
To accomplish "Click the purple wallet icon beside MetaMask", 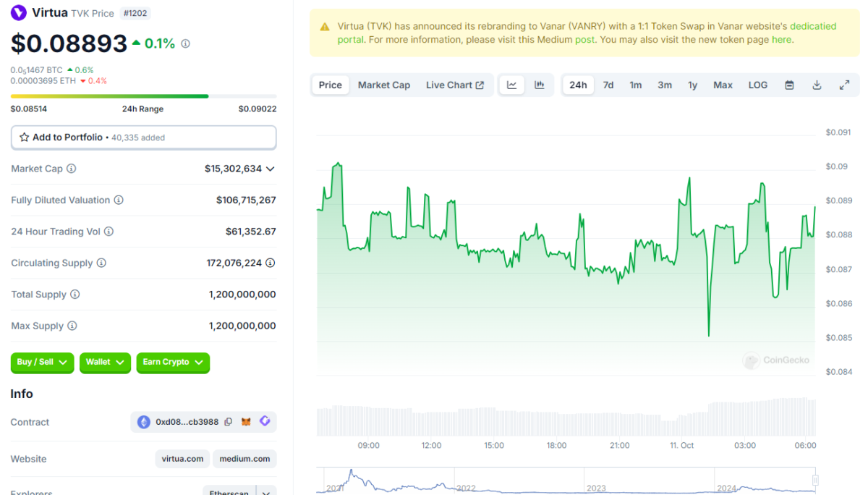I will pyautogui.click(x=265, y=421).
